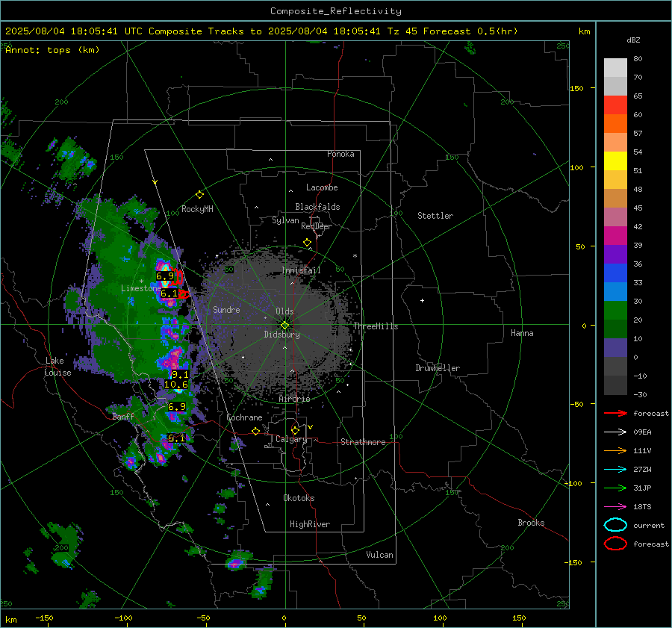This screenshot has height=628, width=672.
Task: Click the green 31JP arrow legend icon
Action: click(x=615, y=488)
